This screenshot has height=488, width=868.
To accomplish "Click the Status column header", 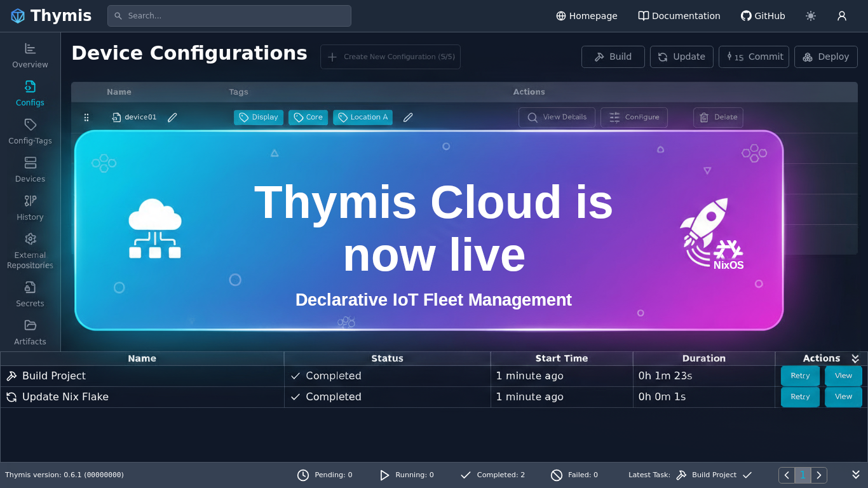I will pos(388,358).
